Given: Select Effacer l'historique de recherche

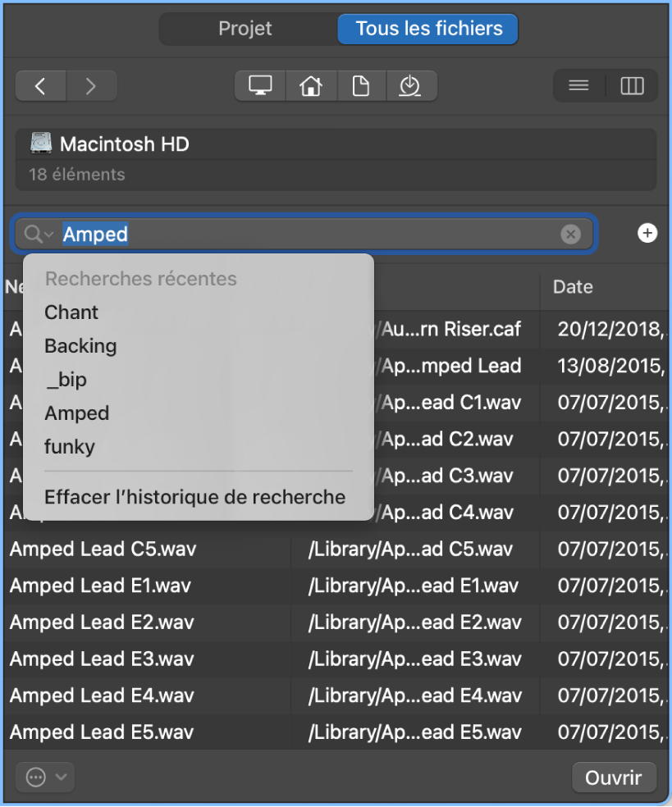Looking at the screenshot, I should click(x=194, y=496).
